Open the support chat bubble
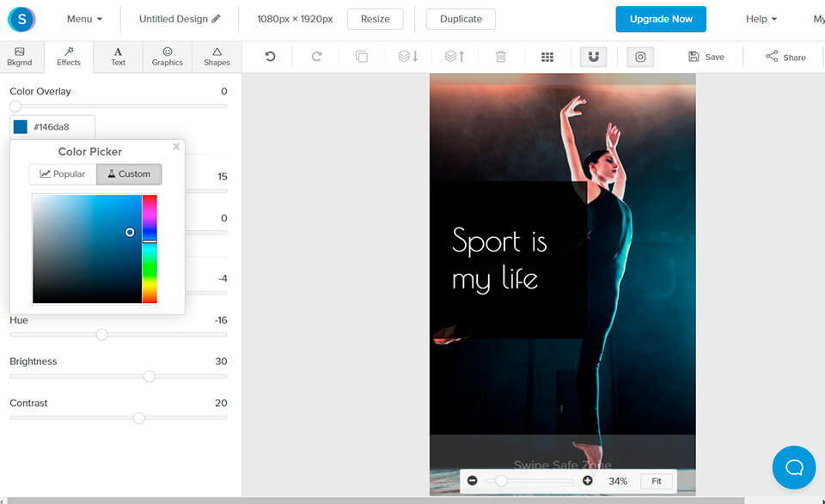Viewport: 825px width, 504px height. pyautogui.click(x=793, y=467)
